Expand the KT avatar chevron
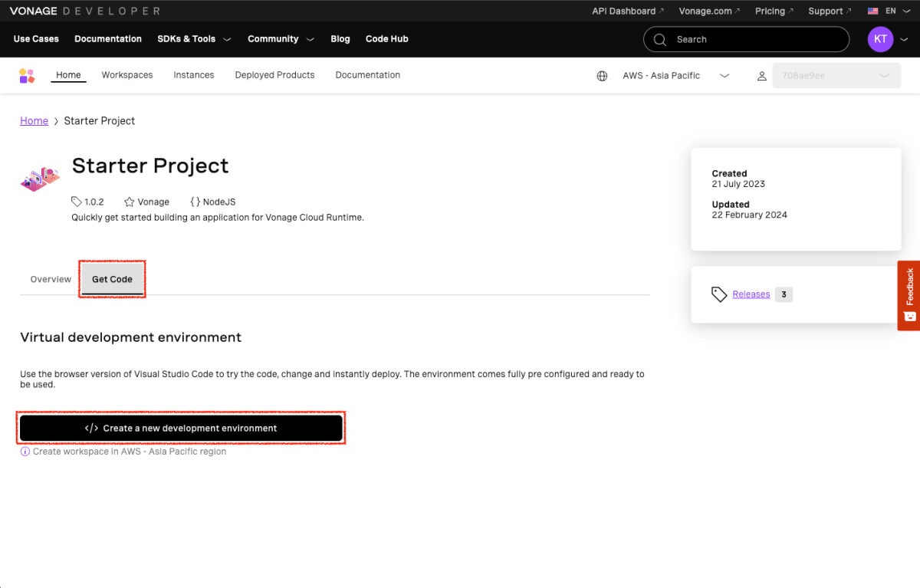920x588 pixels. [905, 39]
